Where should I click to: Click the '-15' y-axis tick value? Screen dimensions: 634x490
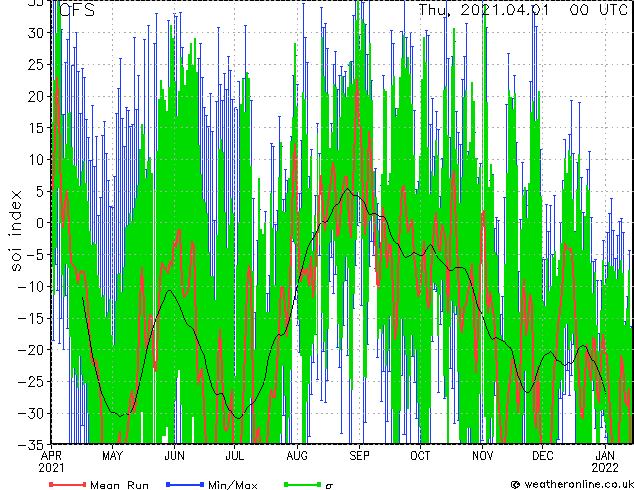point(31,318)
